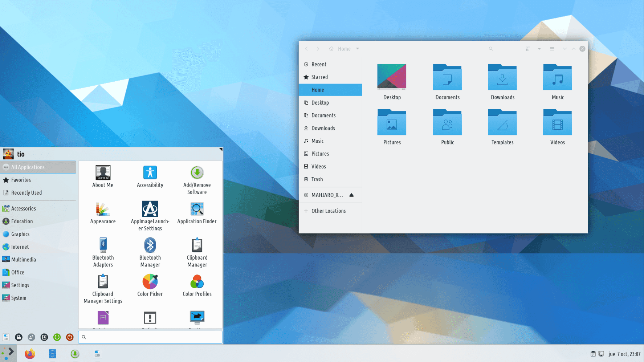
Task: Select the Internet category in the menu
Action: (x=20, y=247)
